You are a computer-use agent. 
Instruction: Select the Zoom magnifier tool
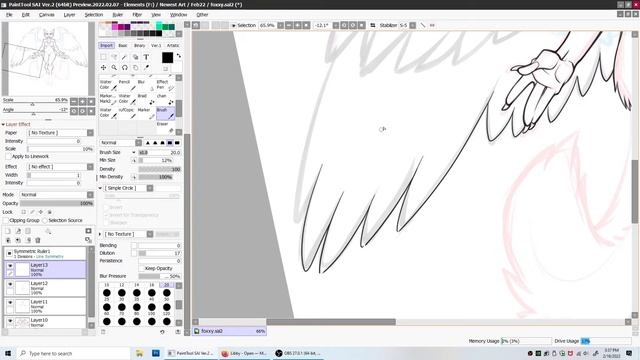(114, 68)
